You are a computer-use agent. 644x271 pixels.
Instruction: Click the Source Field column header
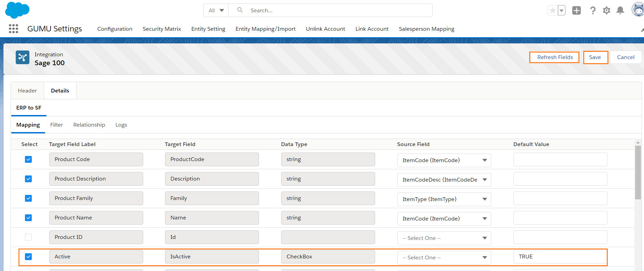pyautogui.click(x=413, y=144)
